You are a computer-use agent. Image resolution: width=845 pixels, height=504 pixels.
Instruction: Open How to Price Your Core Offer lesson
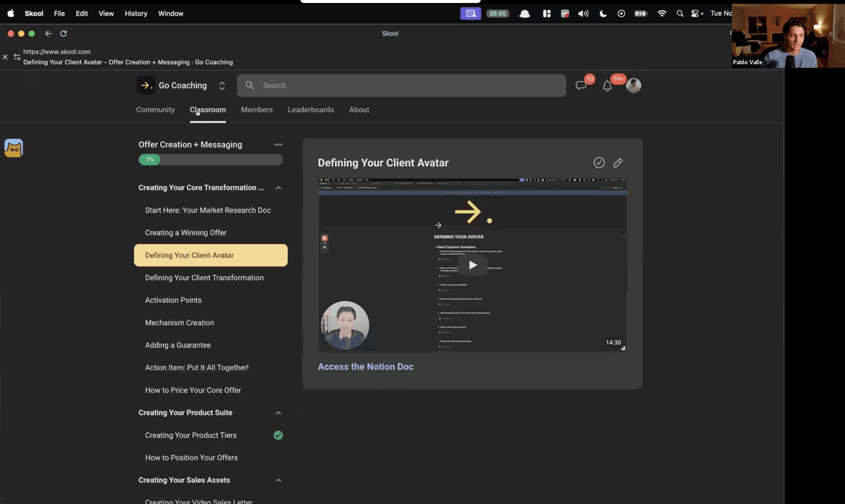point(211,390)
